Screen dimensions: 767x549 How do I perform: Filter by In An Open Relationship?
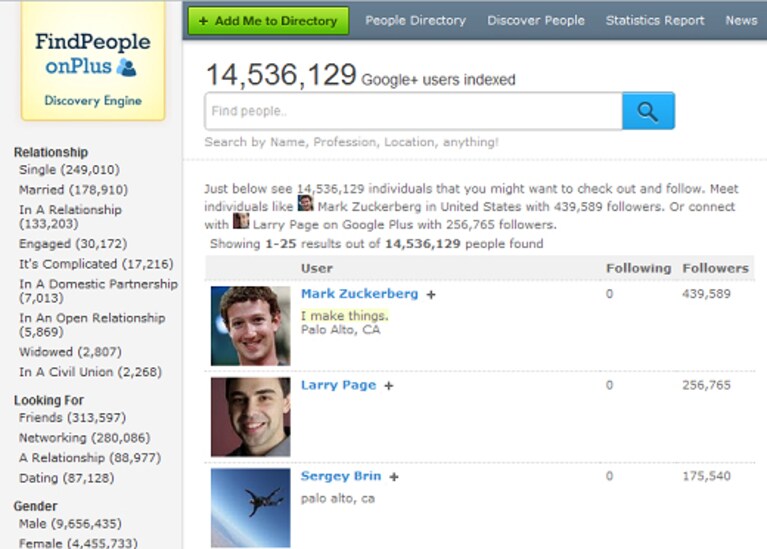point(92,324)
